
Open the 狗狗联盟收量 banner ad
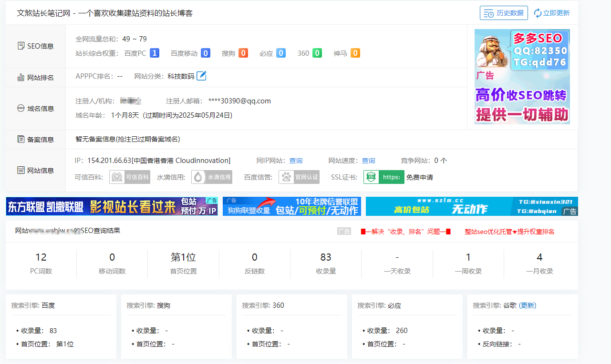point(292,206)
